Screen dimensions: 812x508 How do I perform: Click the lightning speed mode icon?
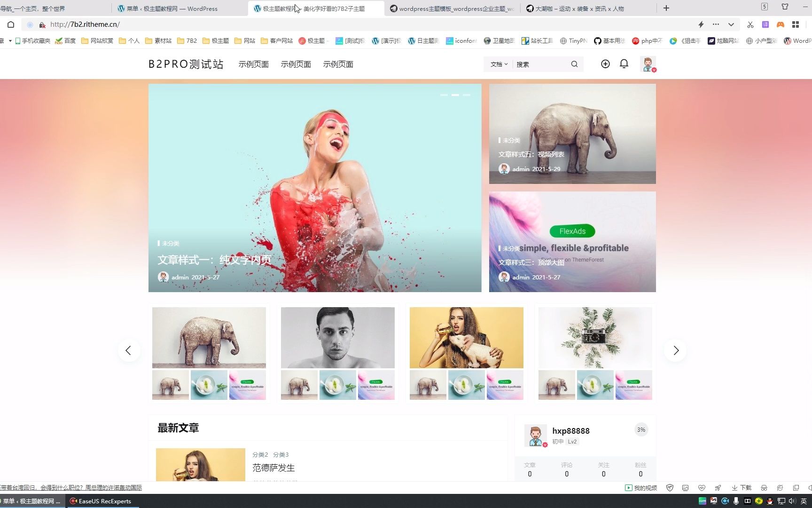pyautogui.click(x=701, y=24)
